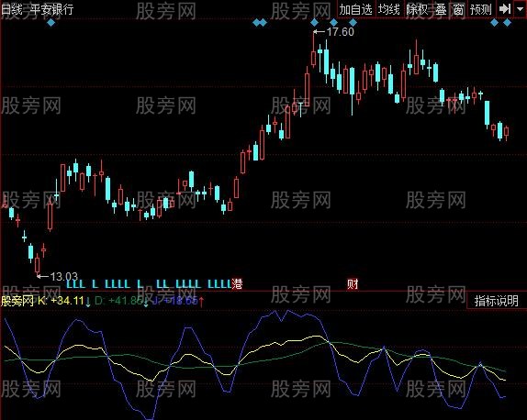Click the 13.03 low price annotation
Viewport: 527px width, 420px height.
pos(64,277)
